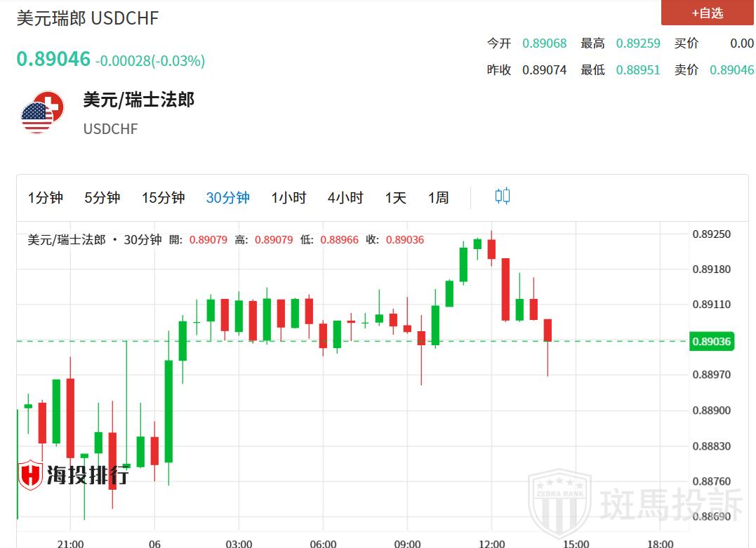Image resolution: width=756 pixels, height=548 pixels.
Task: Click the 美元/瑞士法郎 · 30分钟 chart legend
Action: tap(95, 240)
